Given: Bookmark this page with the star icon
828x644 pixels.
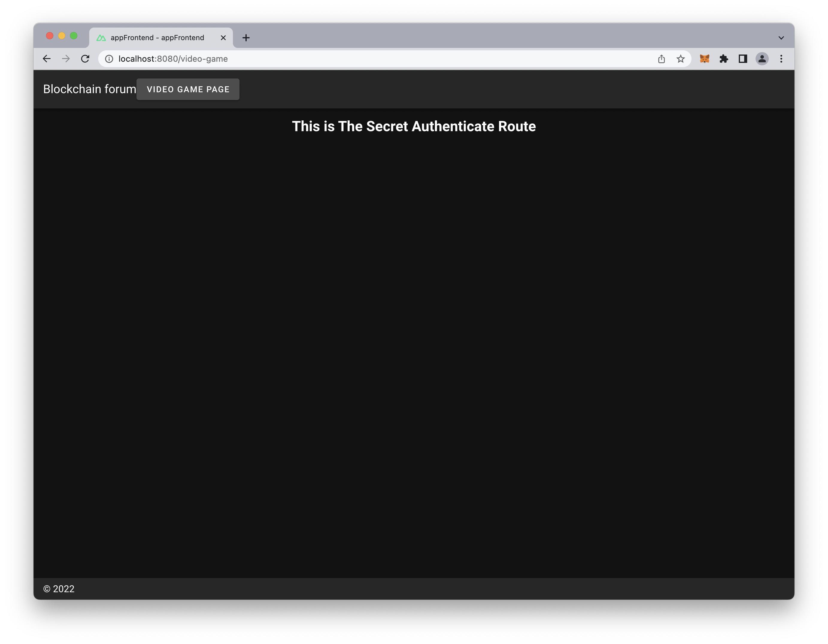Looking at the screenshot, I should pos(680,59).
